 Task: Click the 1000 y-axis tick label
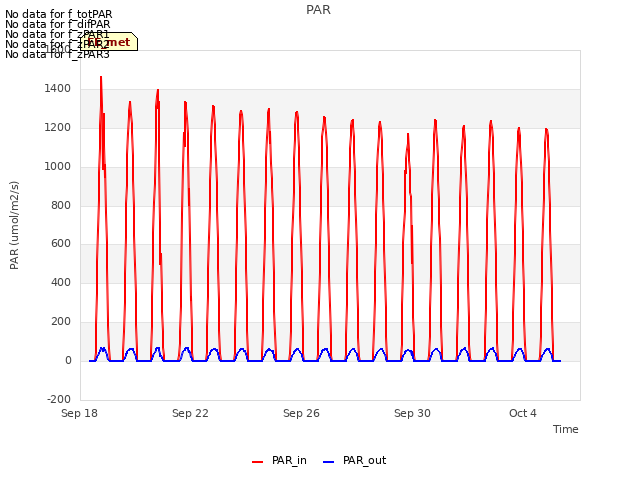(x=58, y=167)
